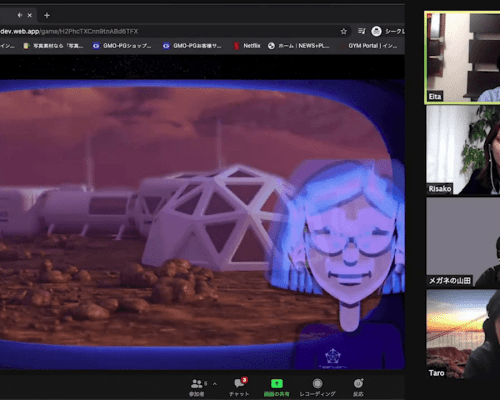Mute tab via the audio speaker icon
This screenshot has width=500, height=400.
pyautogui.click(x=20, y=15)
